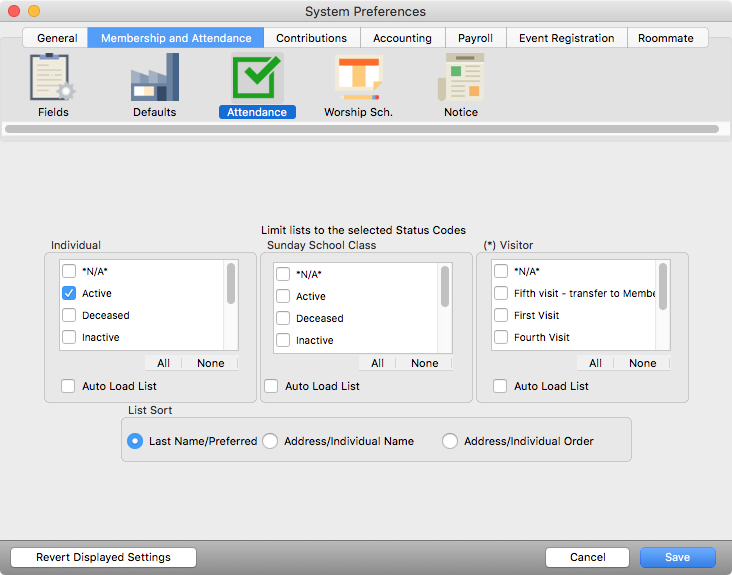Click Cancel to discard changes
This screenshot has width=732, height=575.
(587, 557)
